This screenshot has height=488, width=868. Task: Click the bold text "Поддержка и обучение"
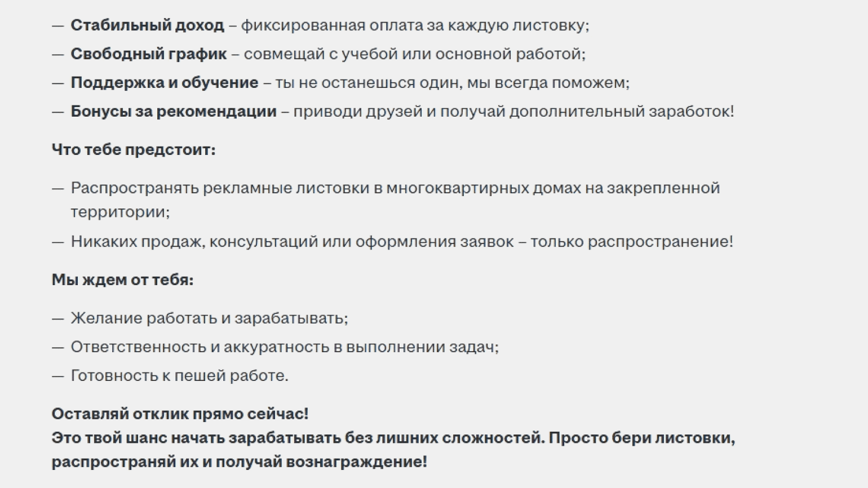tap(164, 83)
